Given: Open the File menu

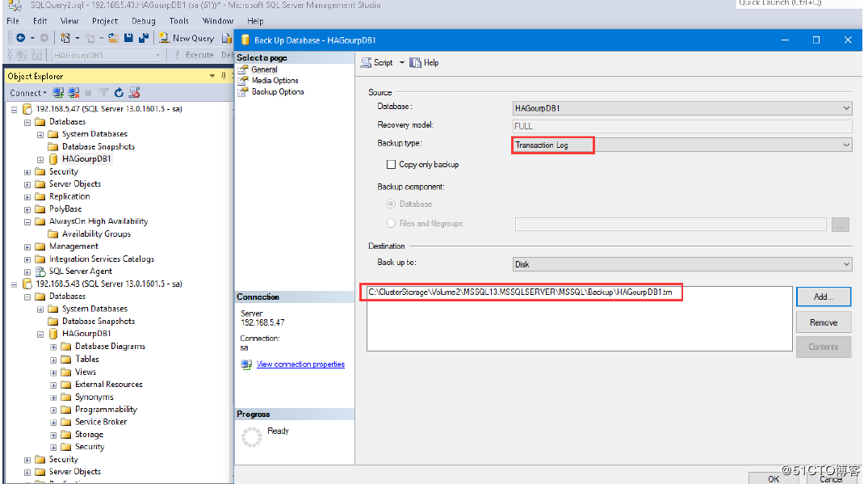Looking at the screenshot, I should (x=13, y=21).
